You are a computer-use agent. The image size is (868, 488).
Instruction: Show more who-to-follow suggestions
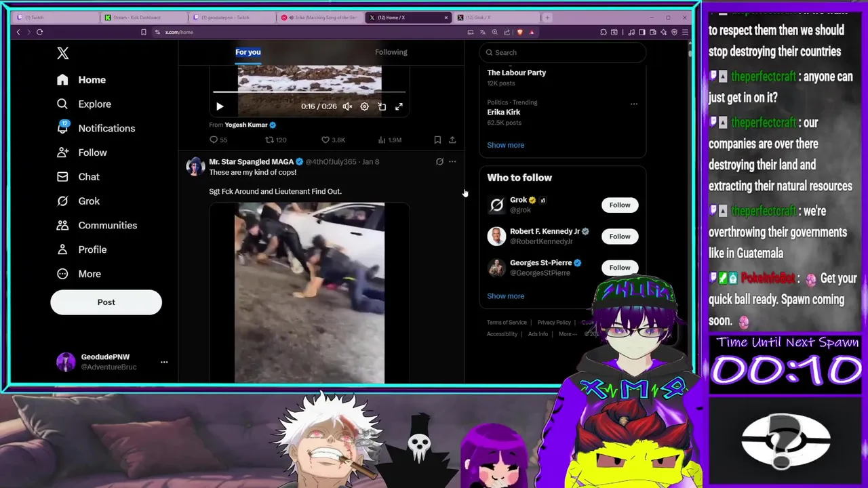click(x=505, y=296)
